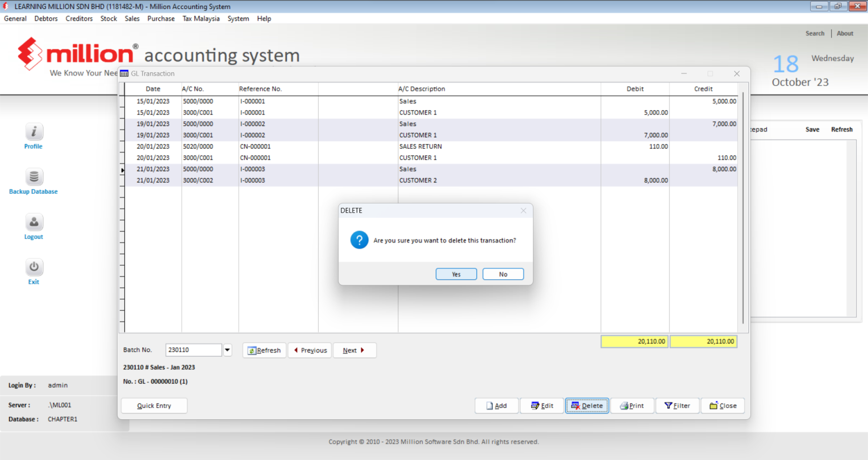Launch Backup Database from sidebar
The width and height of the screenshot is (868, 460).
(x=33, y=181)
